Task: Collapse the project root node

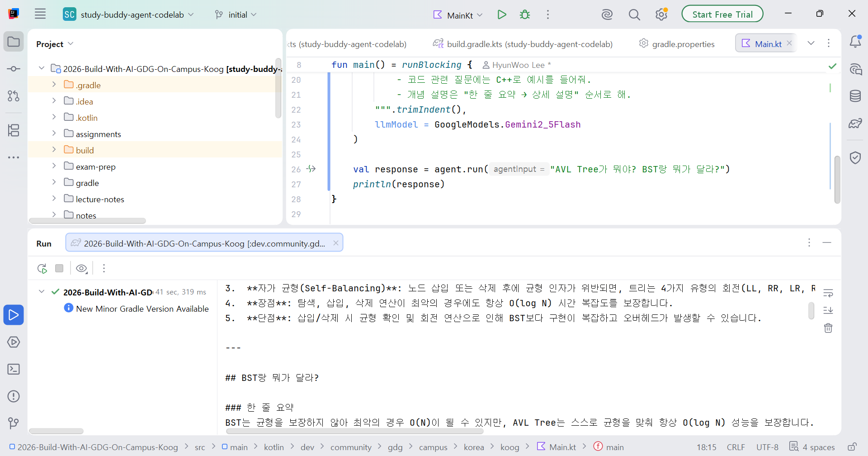Action: pos(42,68)
